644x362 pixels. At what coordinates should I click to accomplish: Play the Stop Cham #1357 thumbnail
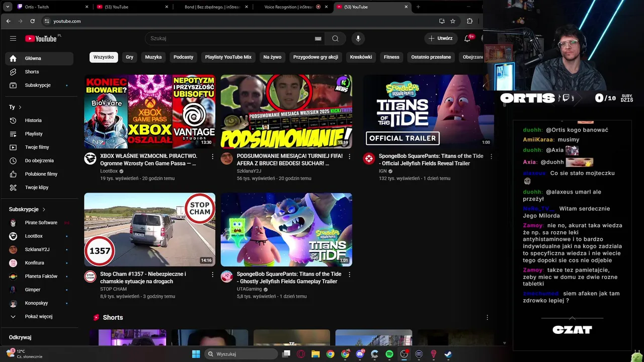tap(149, 230)
